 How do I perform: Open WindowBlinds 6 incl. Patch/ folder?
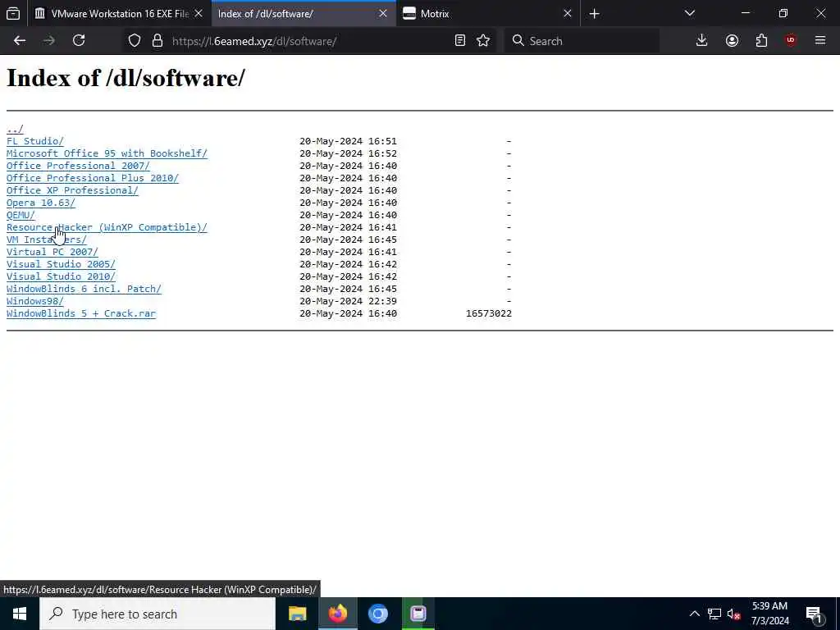coord(84,290)
